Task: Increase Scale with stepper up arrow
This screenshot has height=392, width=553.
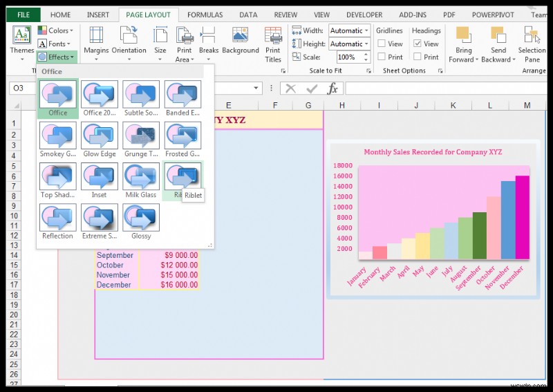Action: tap(366, 55)
